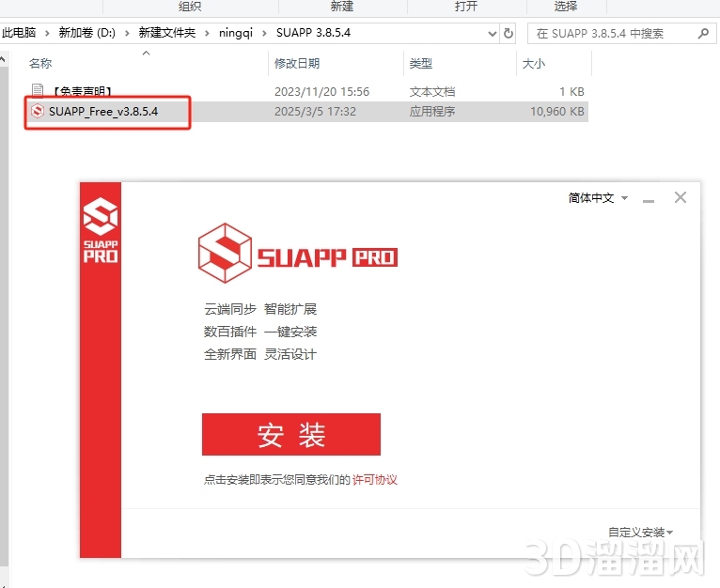Click the 组织 ribbon group label
The height and width of the screenshot is (588, 720).
click(x=190, y=6)
